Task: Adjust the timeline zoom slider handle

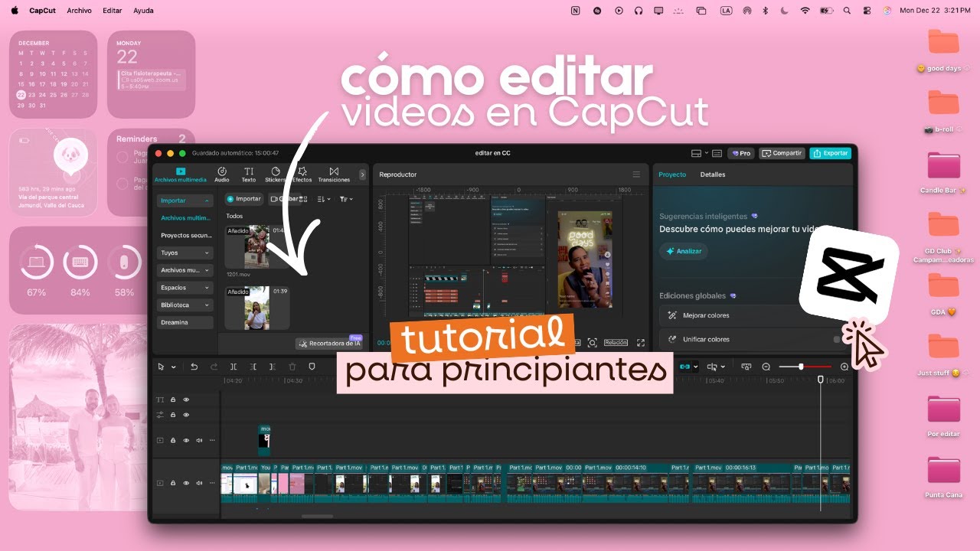Action: 801,367
